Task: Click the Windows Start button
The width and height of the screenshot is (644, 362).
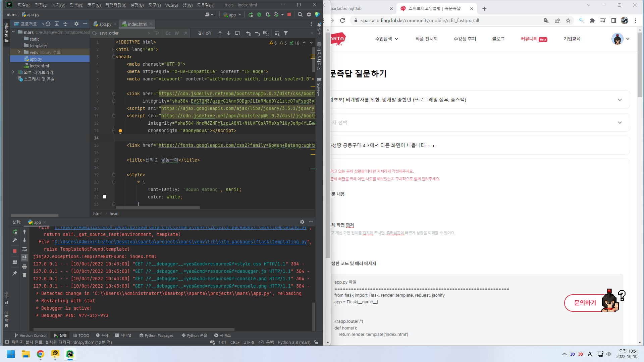Action: coord(11,354)
